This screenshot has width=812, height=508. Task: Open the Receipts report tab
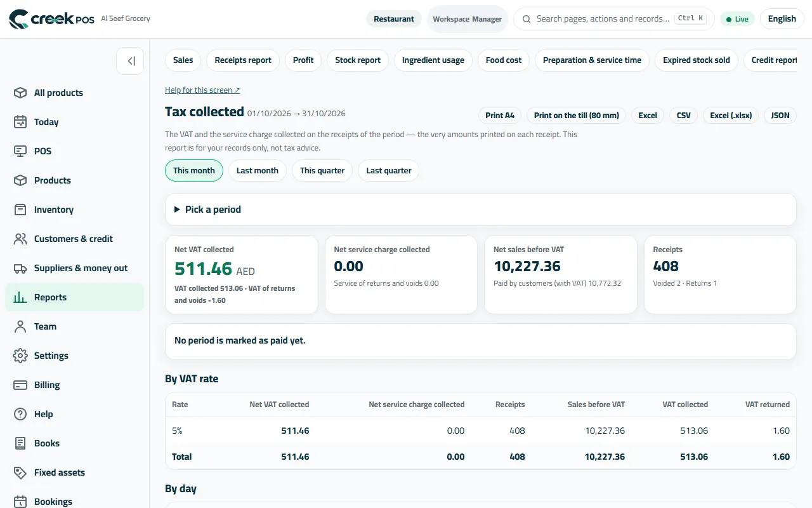[243, 60]
